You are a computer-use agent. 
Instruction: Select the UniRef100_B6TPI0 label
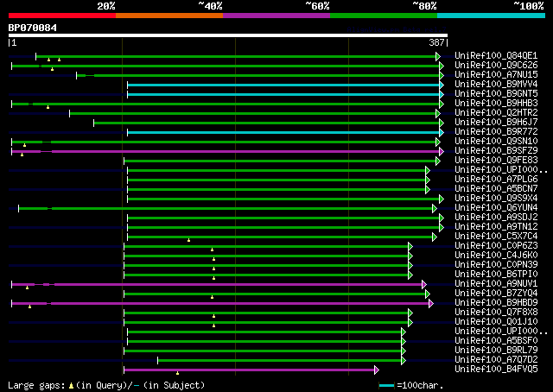pyautogui.click(x=496, y=275)
